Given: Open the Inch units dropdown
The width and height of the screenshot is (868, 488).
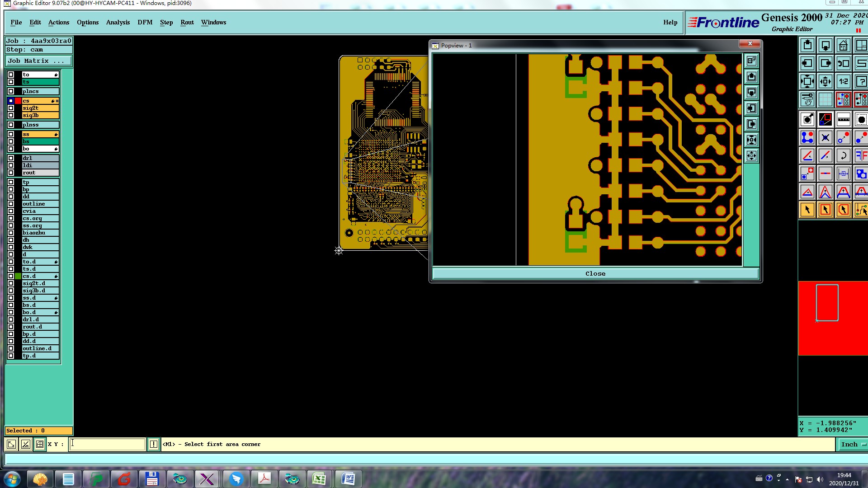Looking at the screenshot, I should [853, 444].
